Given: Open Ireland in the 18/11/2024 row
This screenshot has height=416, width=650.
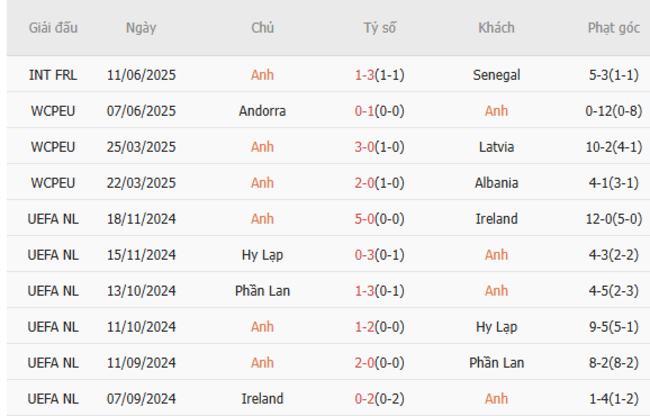Looking at the screenshot, I should click(x=496, y=219).
